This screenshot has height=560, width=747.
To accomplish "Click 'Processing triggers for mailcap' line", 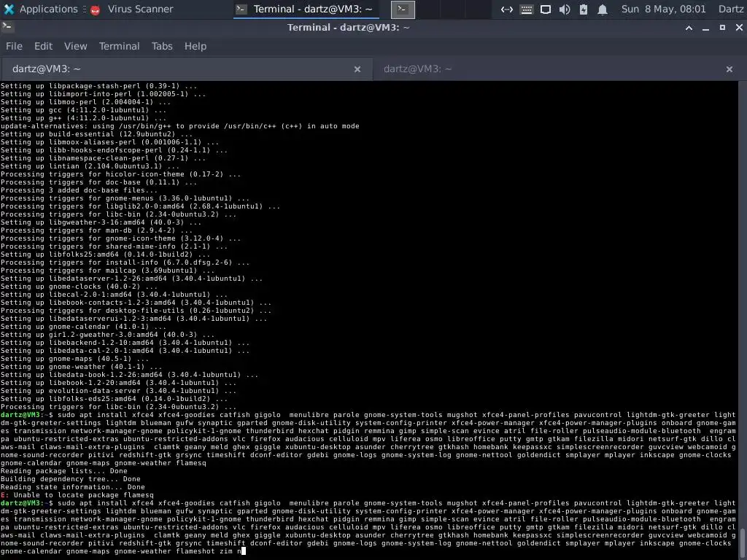I will 108,270.
